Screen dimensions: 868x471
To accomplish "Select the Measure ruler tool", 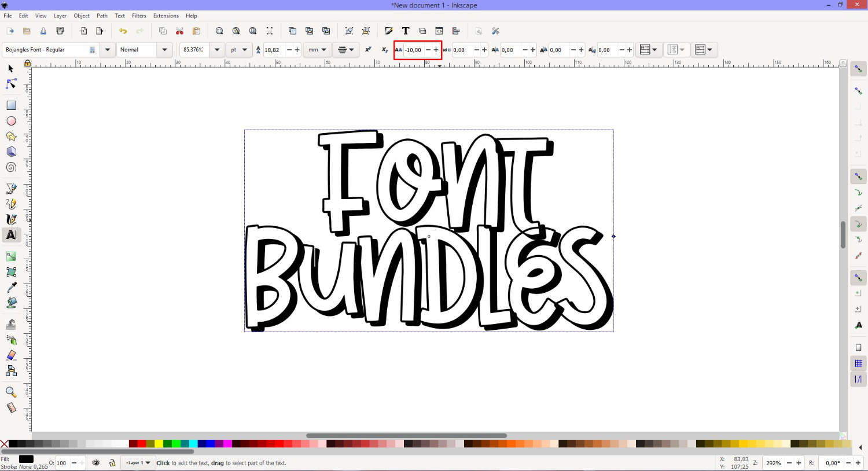I will coord(11,407).
